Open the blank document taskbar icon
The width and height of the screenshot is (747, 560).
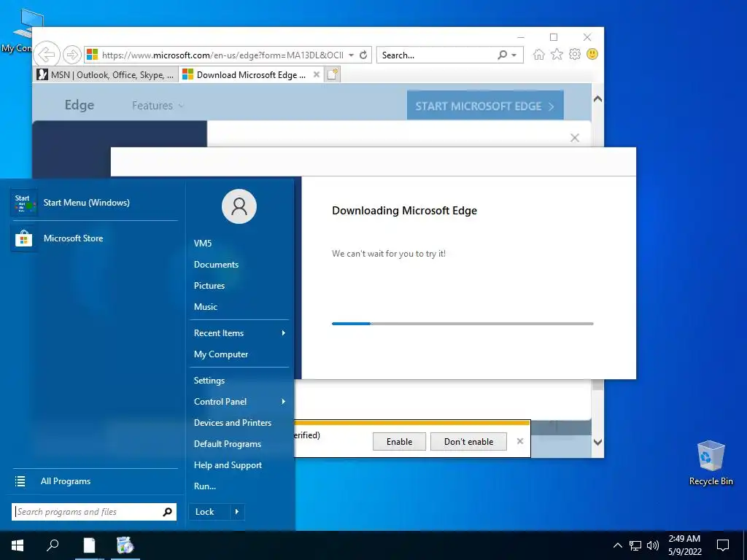(x=89, y=545)
